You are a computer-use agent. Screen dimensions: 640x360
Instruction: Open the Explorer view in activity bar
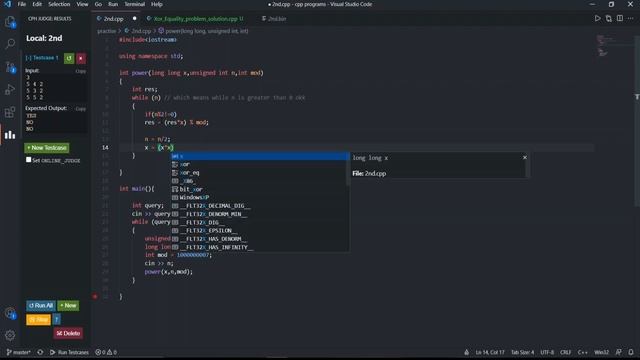coord(10,22)
